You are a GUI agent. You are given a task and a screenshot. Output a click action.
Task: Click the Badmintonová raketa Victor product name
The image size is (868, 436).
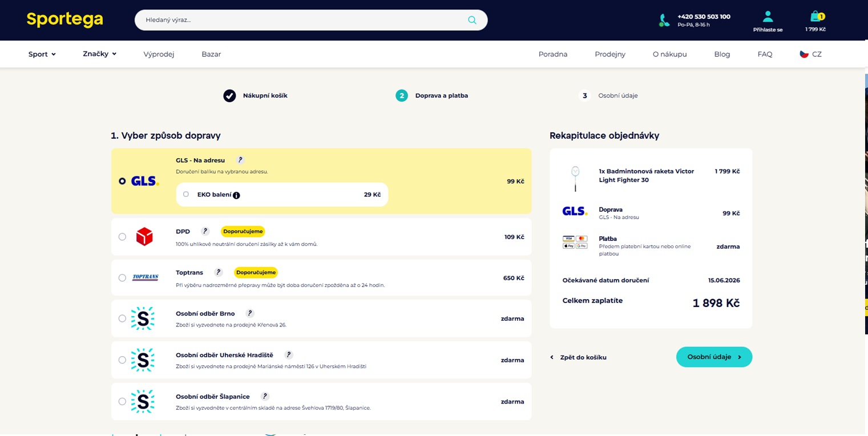point(647,175)
